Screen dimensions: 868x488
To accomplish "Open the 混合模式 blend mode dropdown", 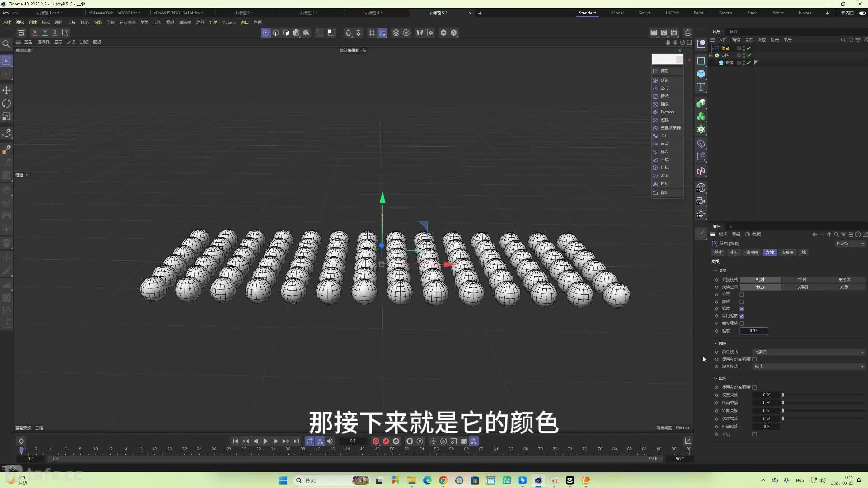I will [808, 366].
